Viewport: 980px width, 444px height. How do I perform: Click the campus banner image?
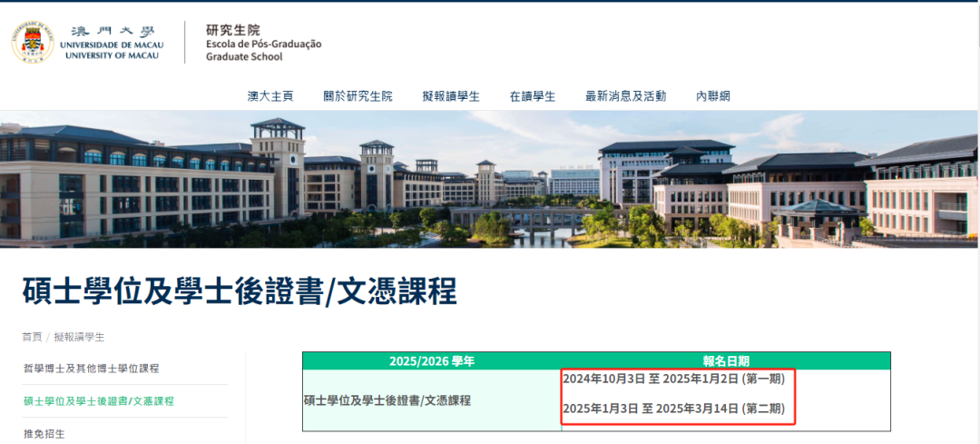[490, 180]
